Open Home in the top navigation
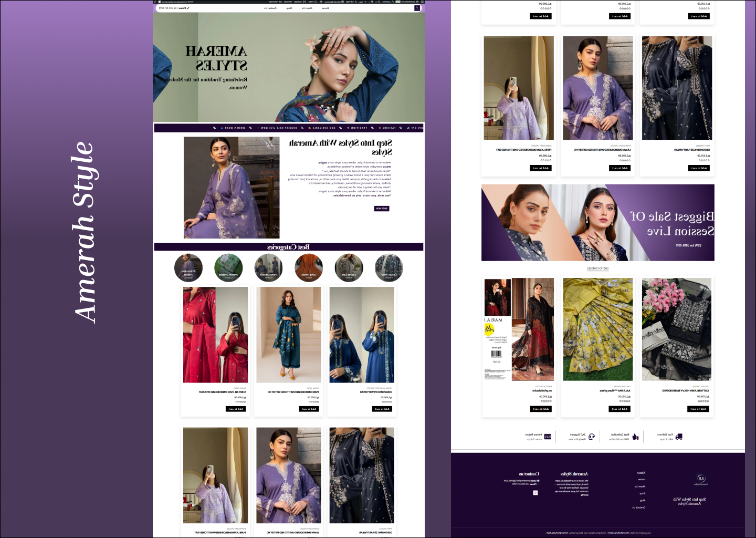 pos(325,8)
